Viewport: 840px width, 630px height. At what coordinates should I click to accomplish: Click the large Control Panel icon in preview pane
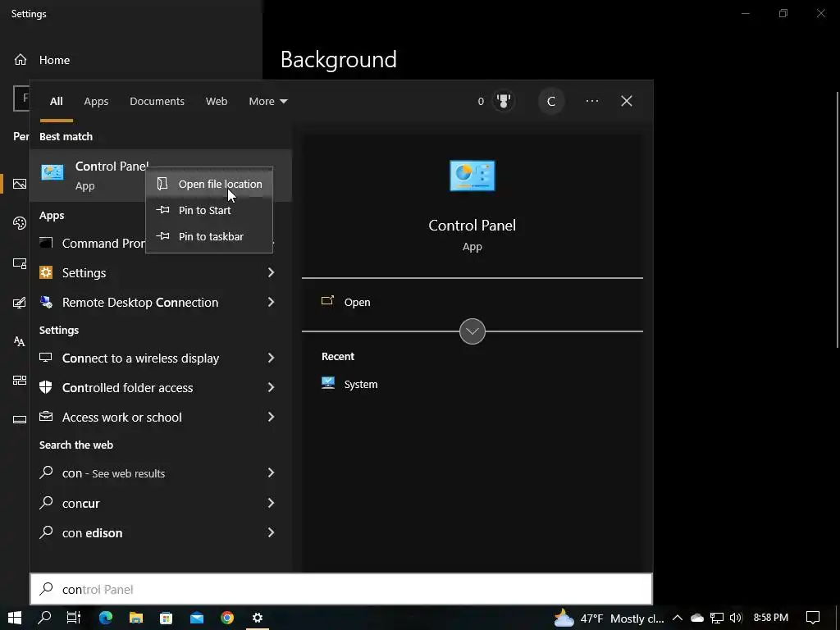(x=472, y=176)
